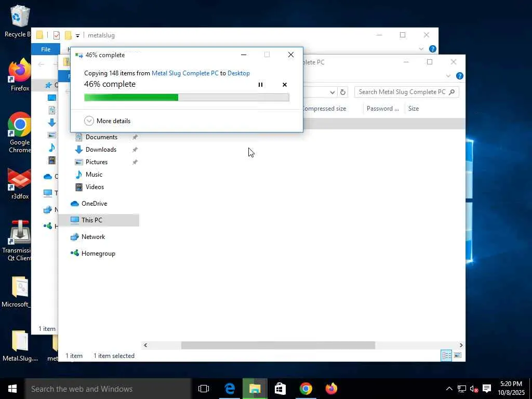
Task: Open muted volume tray icon
Action: pyautogui.click(x=474, y=389)
